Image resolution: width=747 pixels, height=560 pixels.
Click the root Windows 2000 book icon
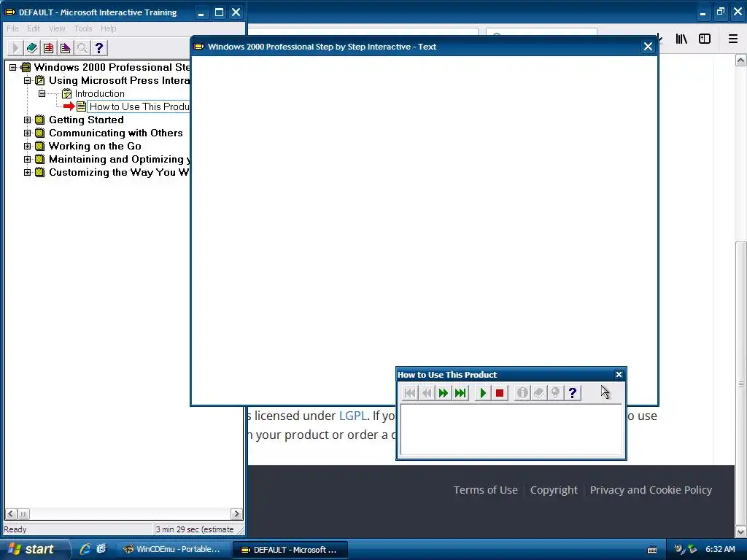pyautogui.click(x=26, y=67)
